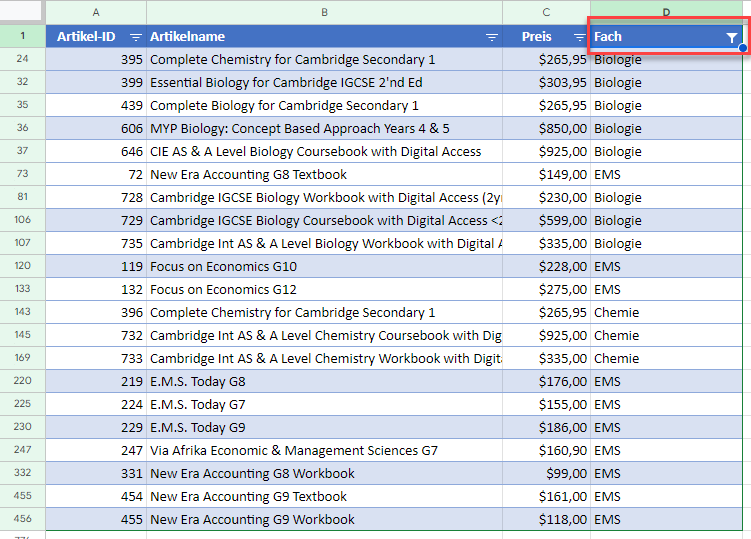Click 'Cambridge Int AS & A Level Chemistry Workbook' cell
Image resolution: width=751 pixels, height=539 pixels.
click(324, 358)
